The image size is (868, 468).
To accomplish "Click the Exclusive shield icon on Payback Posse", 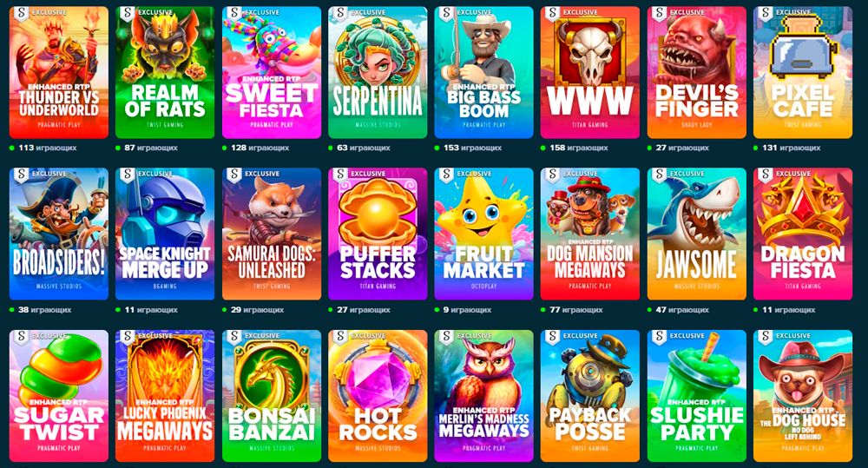I will pyautogui.click(x=552, y=337).
